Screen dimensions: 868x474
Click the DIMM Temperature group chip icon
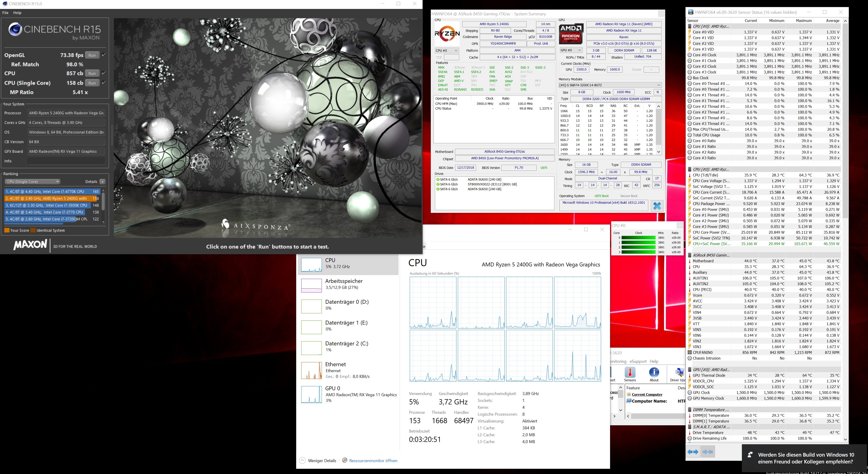pyautogui.click(x=690, y=410)
